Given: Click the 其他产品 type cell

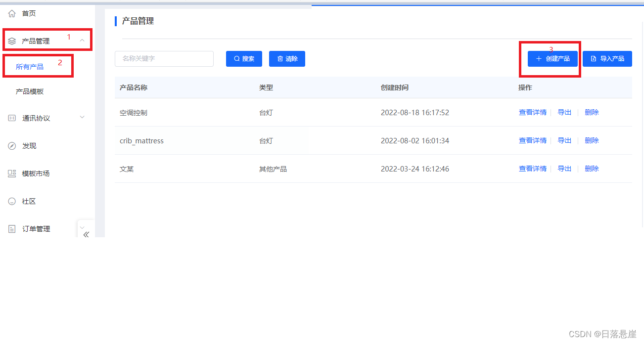Looking at the screenshot, I should click(273, 169).
